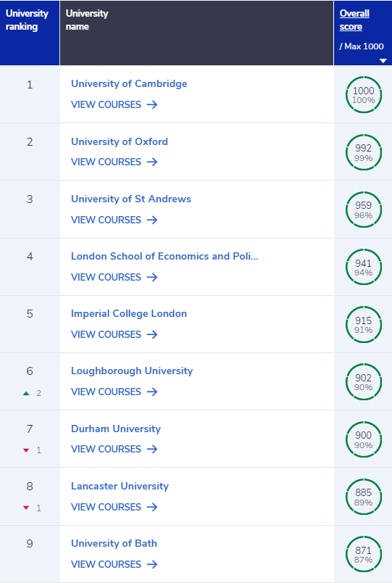This screenshot has height=583, width=392.
Task: View courses for Durham University
Action: [114, 449]
